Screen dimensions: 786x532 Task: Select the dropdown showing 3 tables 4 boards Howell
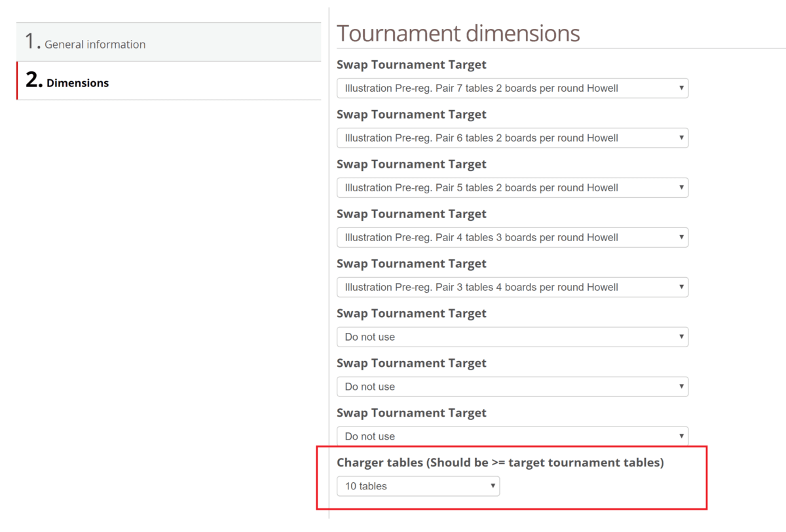coord(512,287)
